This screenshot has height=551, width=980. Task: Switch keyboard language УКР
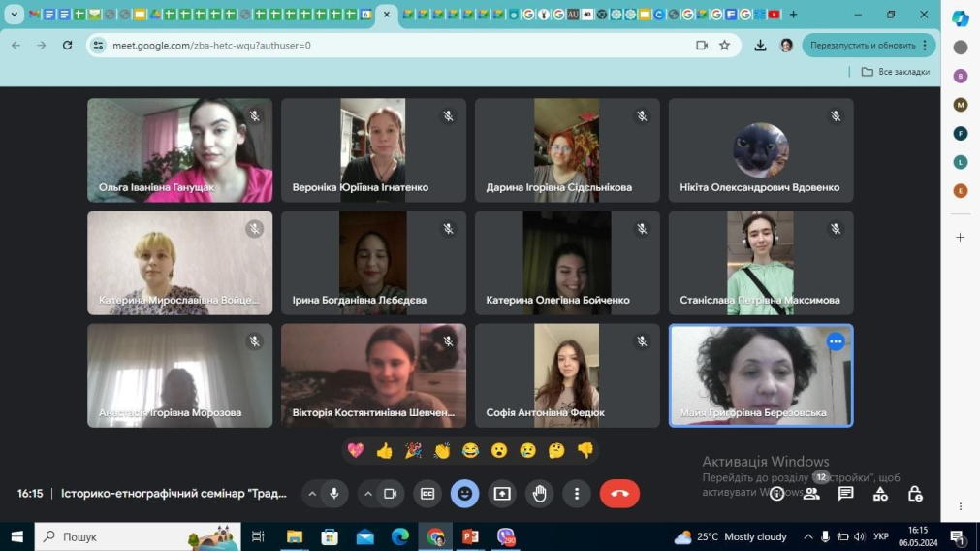pyautogui.click(x=881, y=536)
